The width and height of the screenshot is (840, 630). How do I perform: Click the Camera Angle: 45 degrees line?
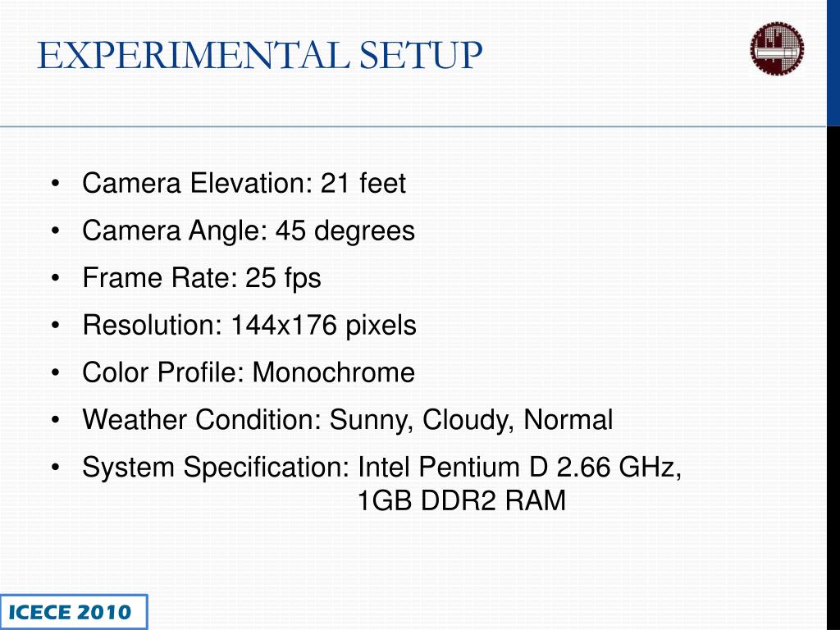click(249, 231)
